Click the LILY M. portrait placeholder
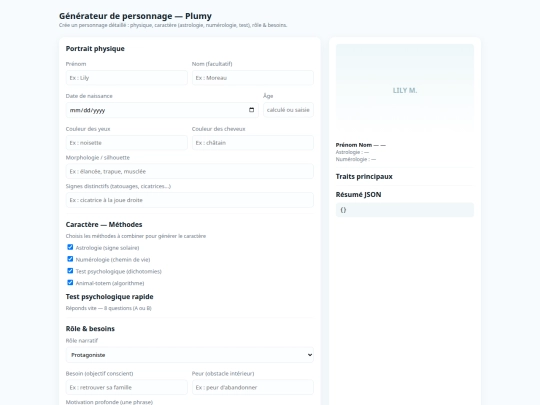The height and width of the screenshot is (405, 540). tap(405, 90)
